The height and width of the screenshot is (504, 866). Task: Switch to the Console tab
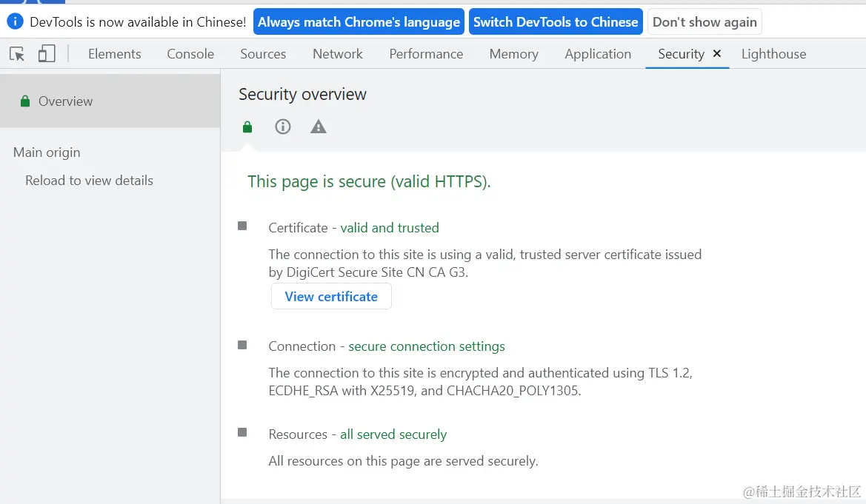tap(190, 54)
